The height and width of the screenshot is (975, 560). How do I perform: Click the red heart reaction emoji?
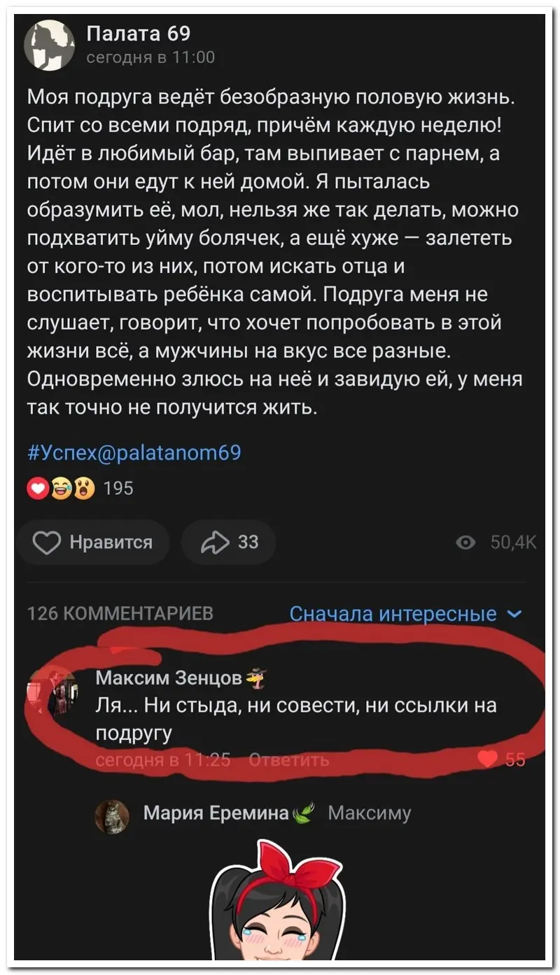[37, 488]
